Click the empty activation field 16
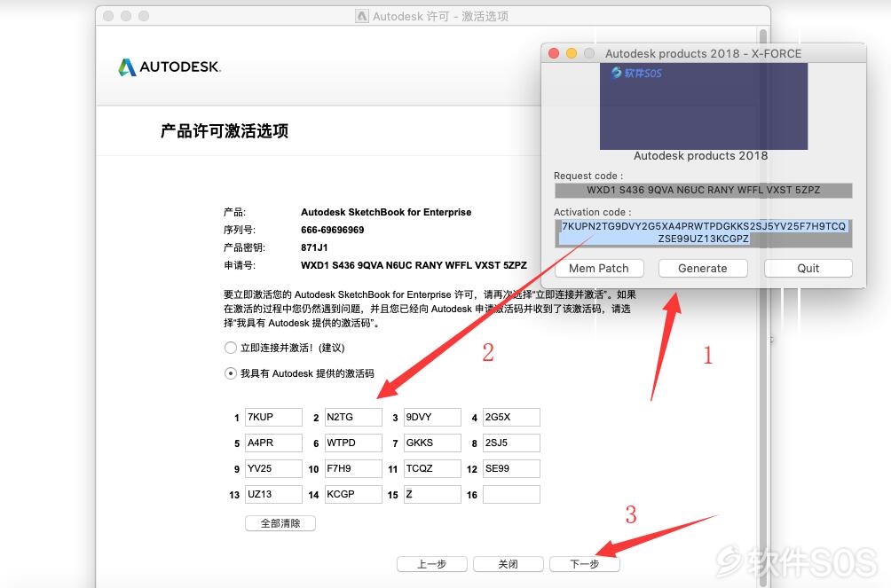 [511, 494]
